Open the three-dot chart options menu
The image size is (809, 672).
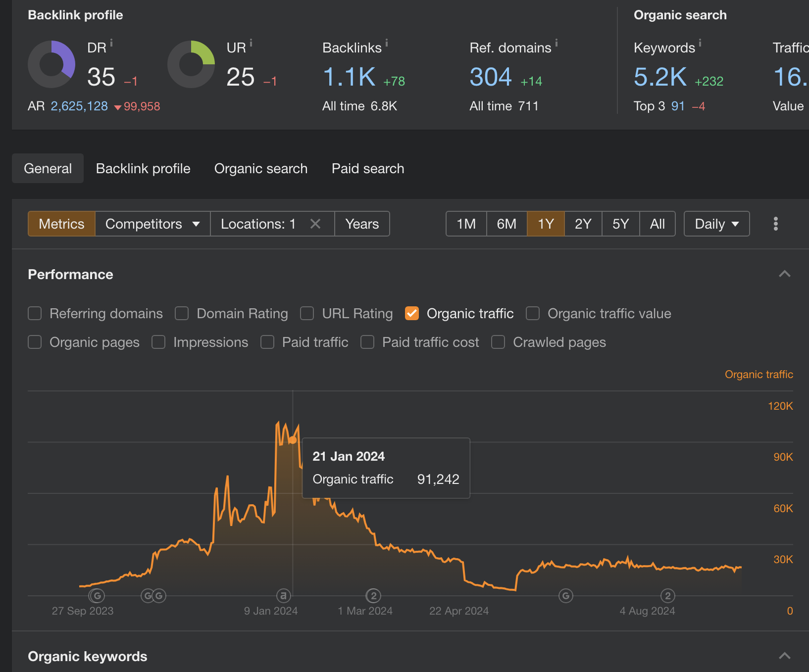click(x=776, y=224)
